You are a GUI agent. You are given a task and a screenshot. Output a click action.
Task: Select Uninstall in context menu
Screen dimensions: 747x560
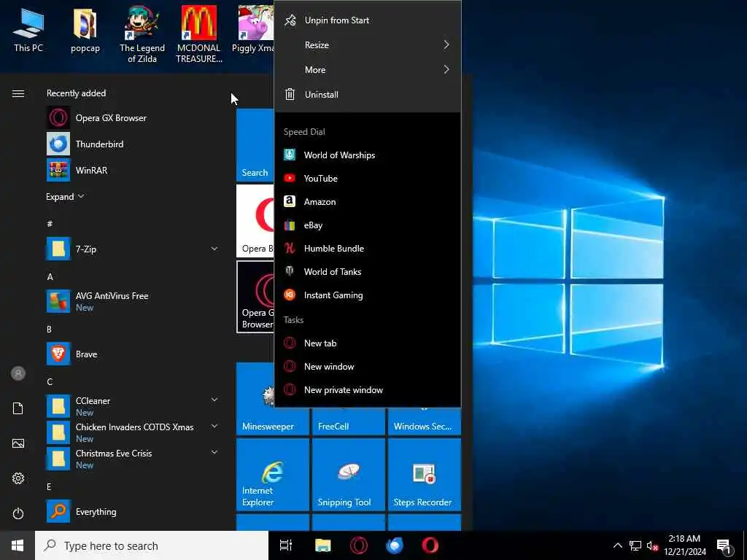point(368,94)
